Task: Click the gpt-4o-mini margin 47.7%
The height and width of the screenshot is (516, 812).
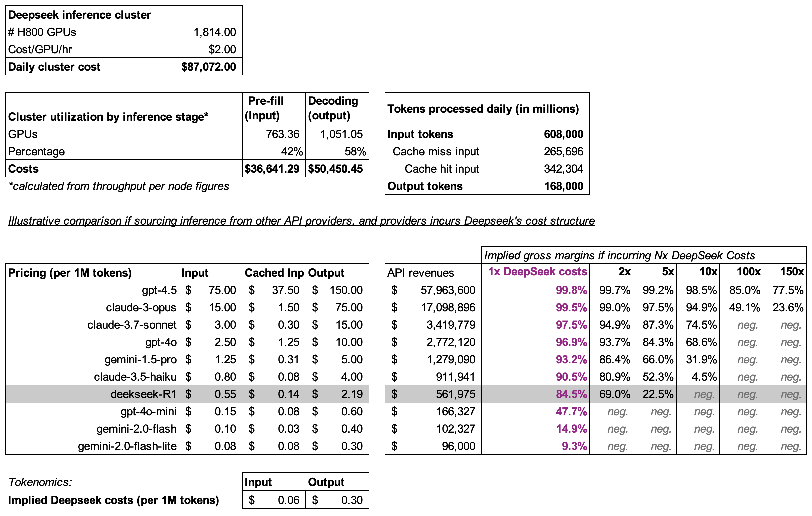Action: point(571,411)
